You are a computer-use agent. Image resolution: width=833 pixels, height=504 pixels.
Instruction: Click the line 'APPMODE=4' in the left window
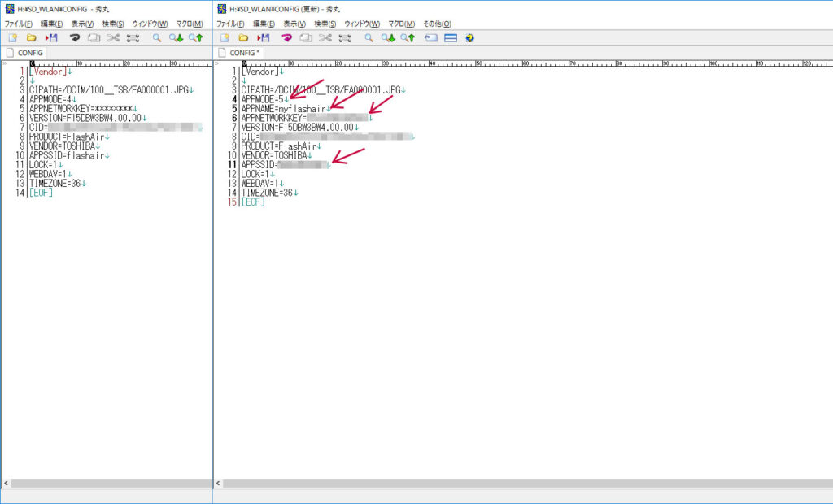point(50,99)
